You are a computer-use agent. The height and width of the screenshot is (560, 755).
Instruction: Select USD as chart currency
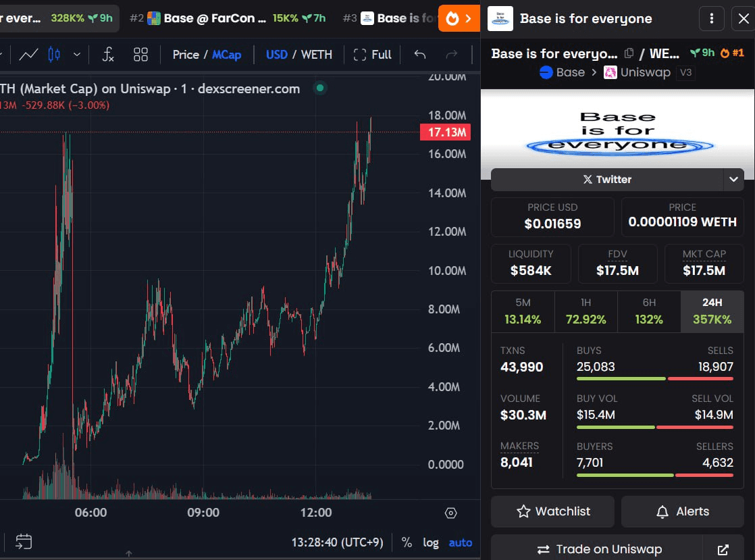click(277, 55)
